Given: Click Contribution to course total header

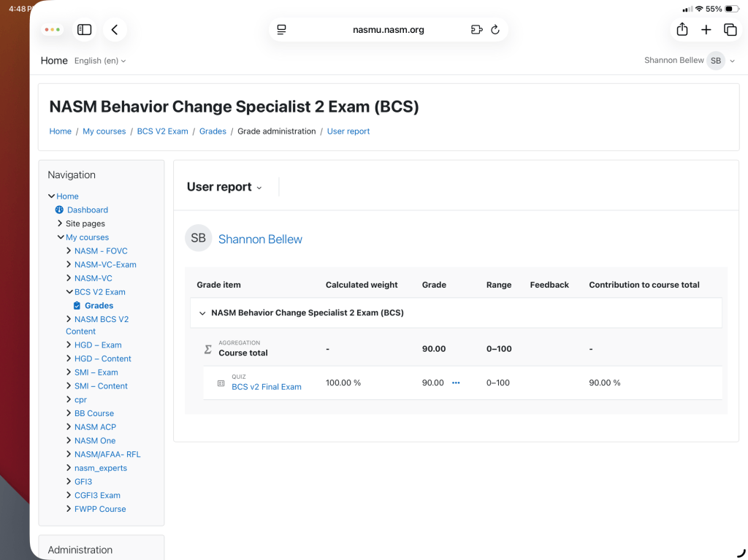Looking at the screenshot, I should pos(644,285).
